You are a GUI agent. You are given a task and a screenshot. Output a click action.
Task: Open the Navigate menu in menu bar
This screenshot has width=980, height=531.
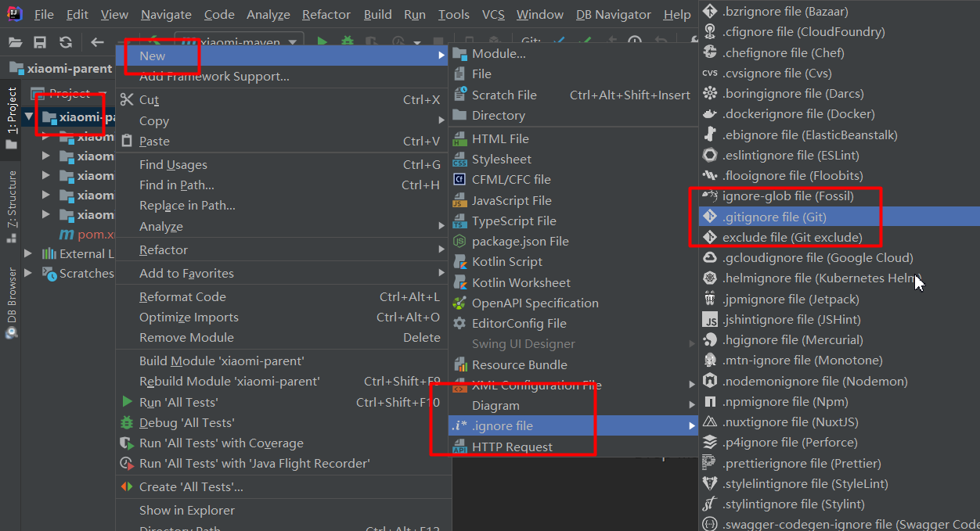[x=166, y=14]
